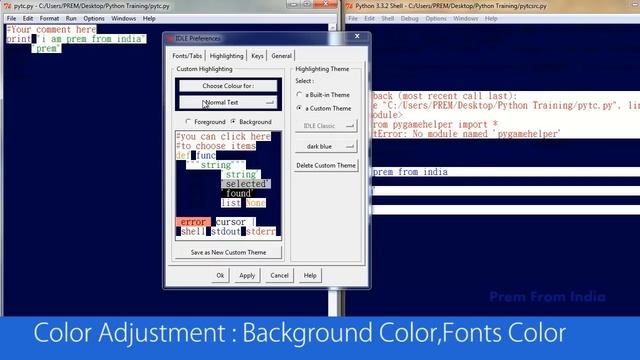
Task: Open Help menu in Python Shell window
Action: pos(491,18)
